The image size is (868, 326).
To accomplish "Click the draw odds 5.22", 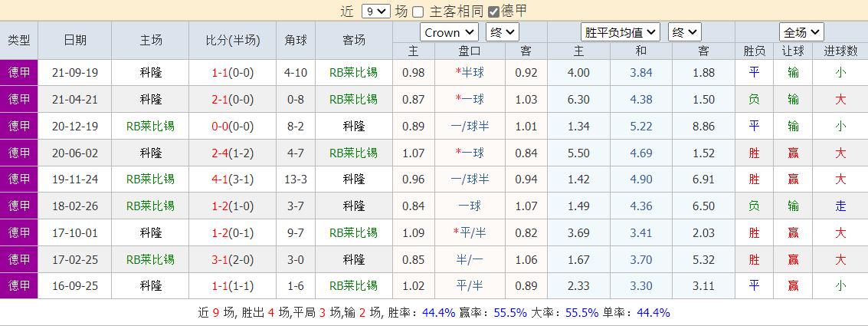I will coord(641,126).
